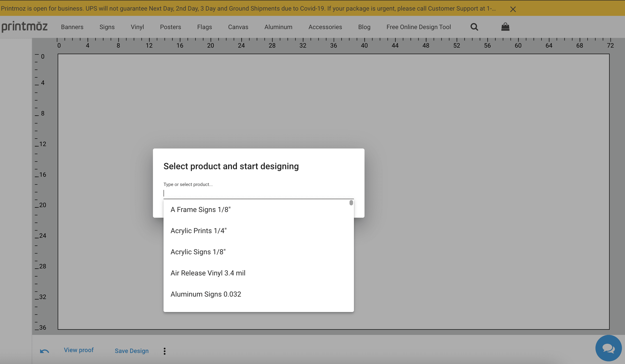Open Free Online Design Tool link
The width and height of the screenshot is (625, 364).
pyautogui.click(x=419, y=27)
